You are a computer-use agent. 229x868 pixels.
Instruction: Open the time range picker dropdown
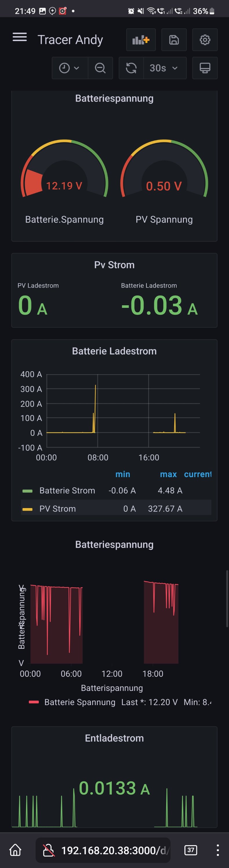point(69,68)
